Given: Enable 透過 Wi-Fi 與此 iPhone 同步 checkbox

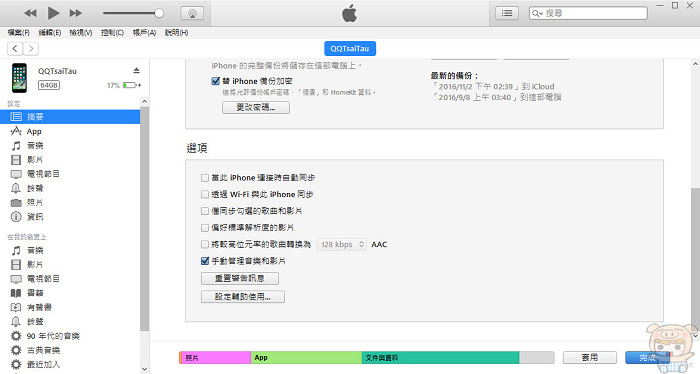Looking at the screenshot, I should (205, 195).
